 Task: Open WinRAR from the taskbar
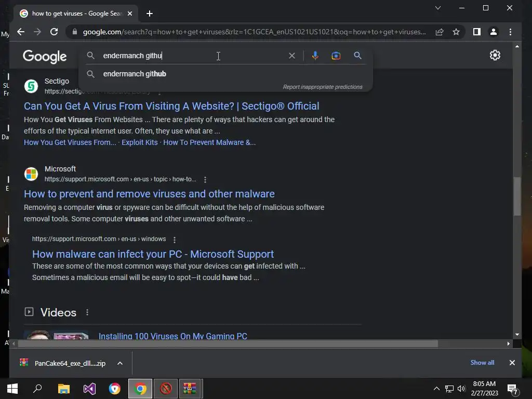point(190,389)
